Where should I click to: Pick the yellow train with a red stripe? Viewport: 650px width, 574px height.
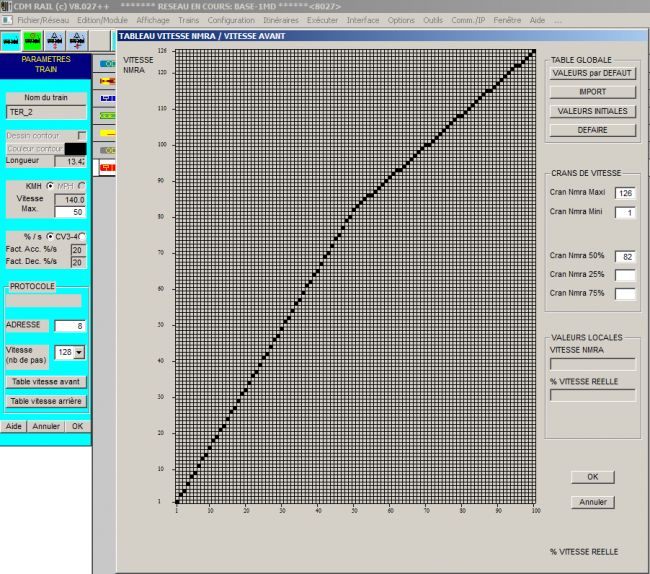click(107, 133)
